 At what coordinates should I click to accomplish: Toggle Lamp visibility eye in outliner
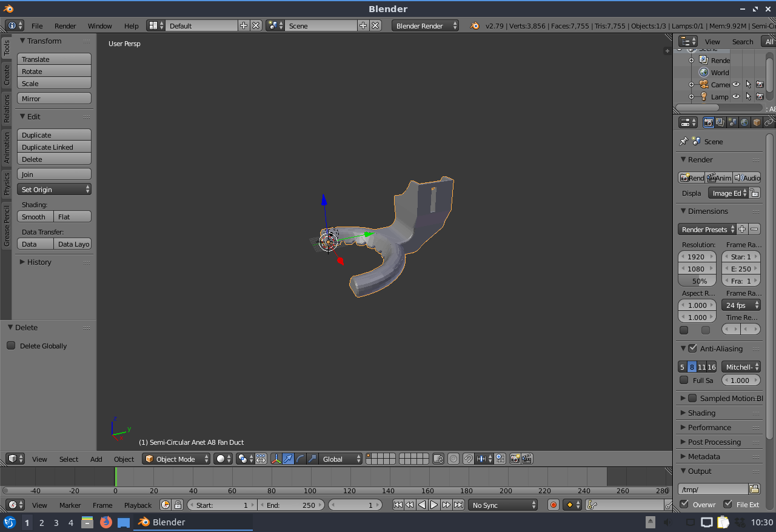tap(736, 96)
